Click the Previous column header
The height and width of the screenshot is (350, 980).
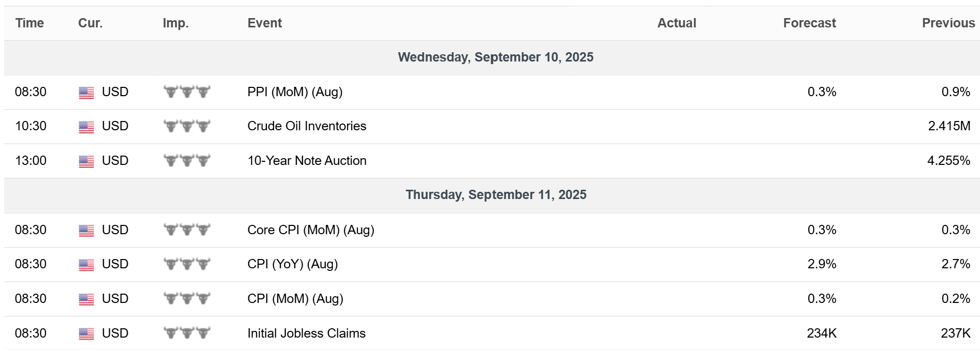tap(948, 23)
